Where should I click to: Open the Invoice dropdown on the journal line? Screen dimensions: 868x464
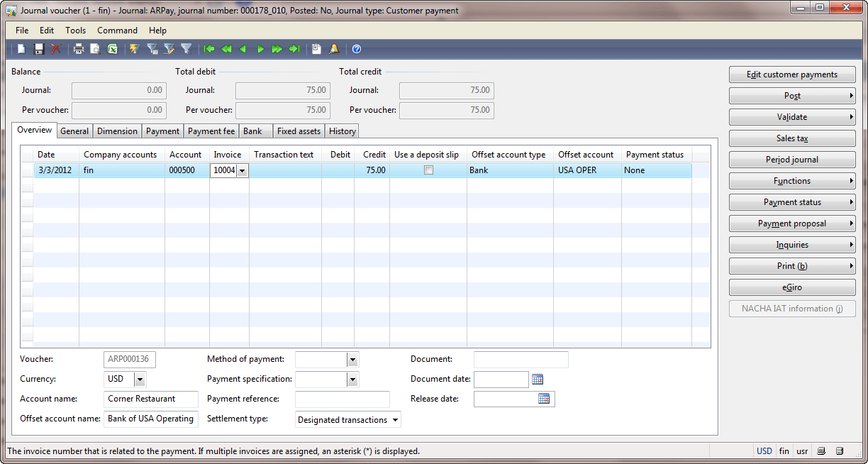[243, 170]
